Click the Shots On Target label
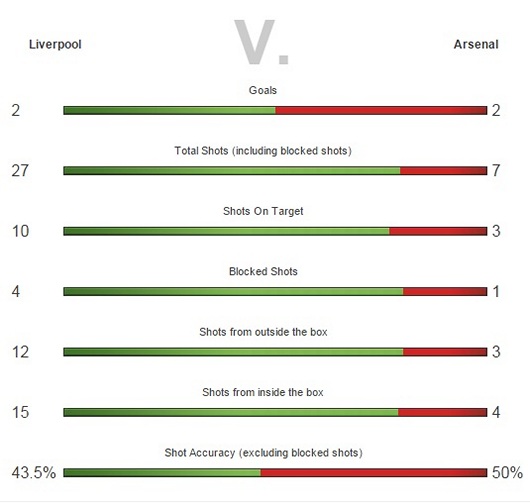Viewport: 530px width, 504px height. click(x=263, y=211)
